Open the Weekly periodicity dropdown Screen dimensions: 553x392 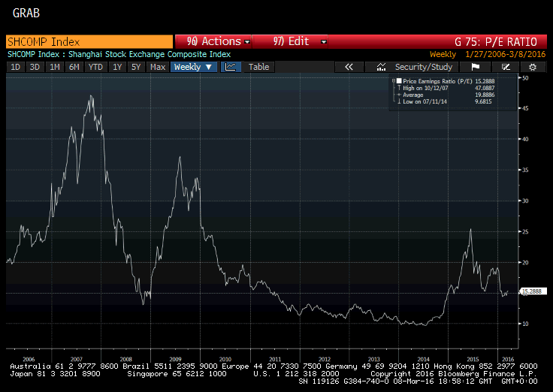(x=193, y=67)
